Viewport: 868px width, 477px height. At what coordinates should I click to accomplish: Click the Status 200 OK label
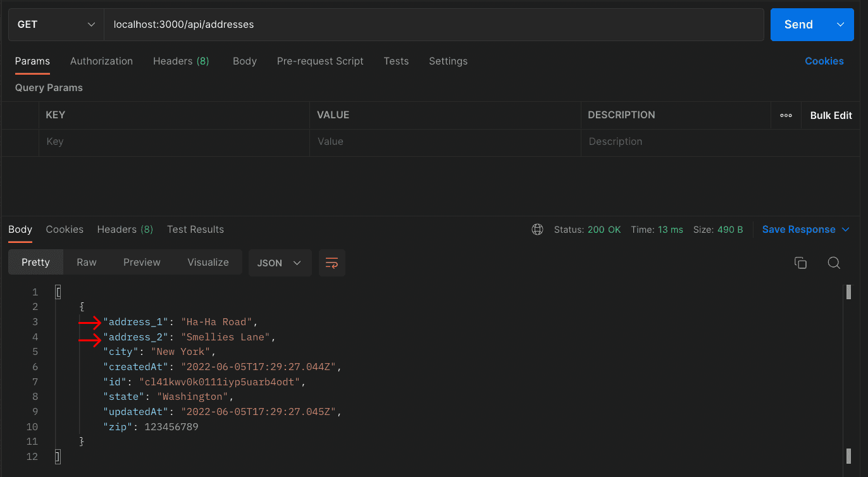(587, 230)
